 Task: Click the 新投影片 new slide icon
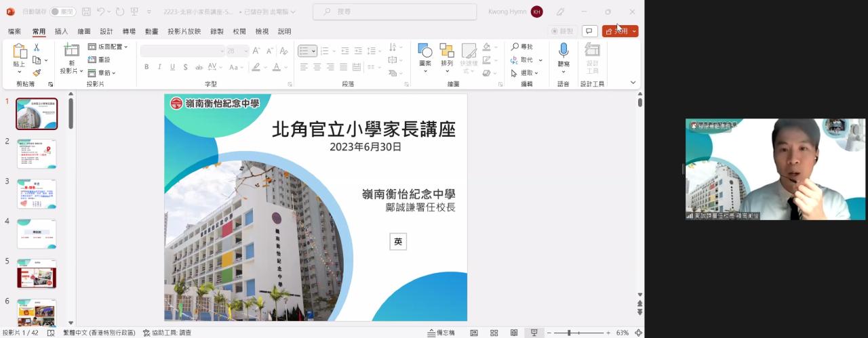point(71,50)
